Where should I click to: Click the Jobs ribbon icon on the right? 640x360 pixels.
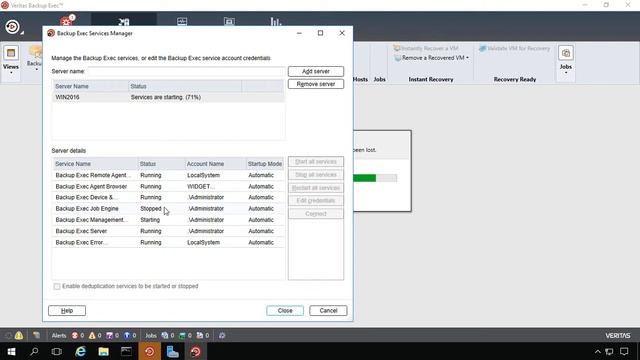coord(566,53)
